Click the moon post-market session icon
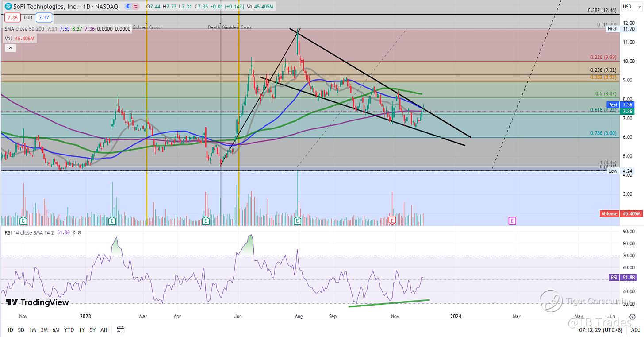Viewport: 644px width, 337px height. pyautogui.click(x=128, y=7)
